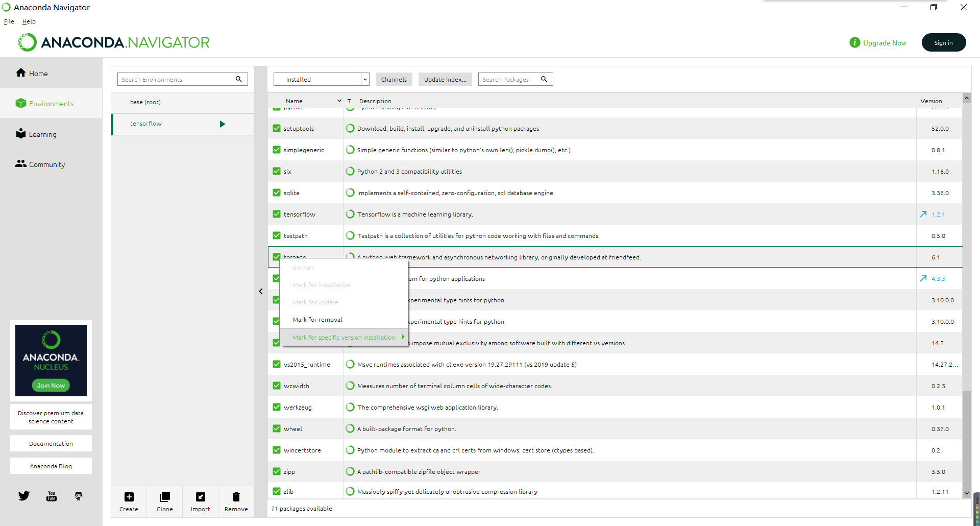
Task: Click the Upgrade Now link
Action: [885, 43]
